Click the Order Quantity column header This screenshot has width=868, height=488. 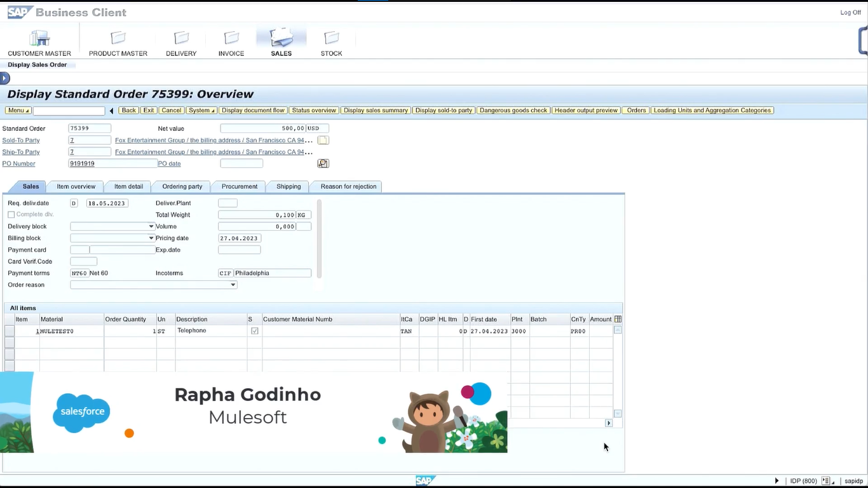(x=130, y=319)
